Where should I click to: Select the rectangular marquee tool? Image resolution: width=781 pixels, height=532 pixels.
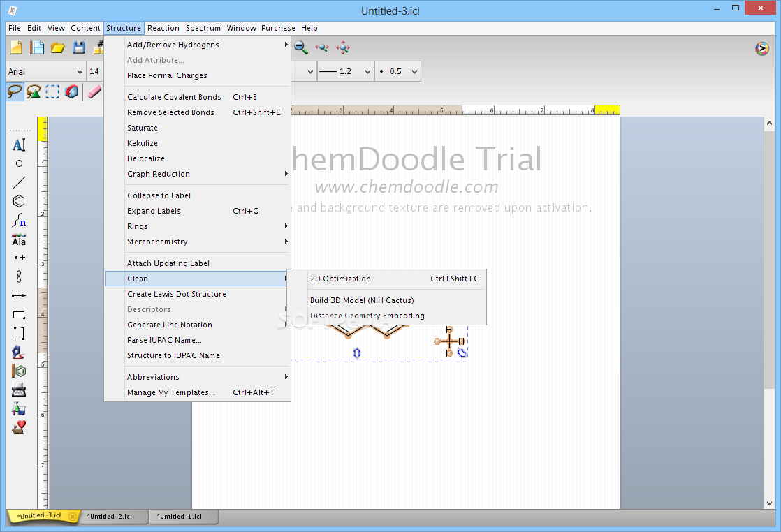point(52,91)
